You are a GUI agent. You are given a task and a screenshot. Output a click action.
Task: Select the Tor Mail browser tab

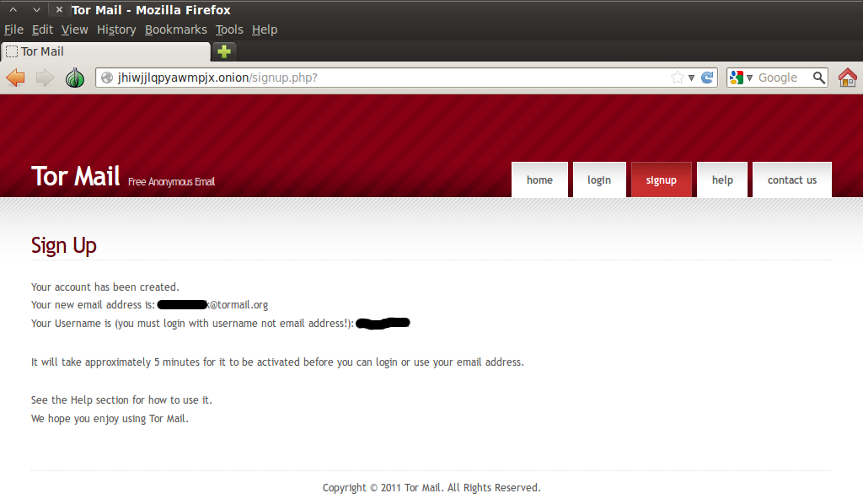[105, 51]
